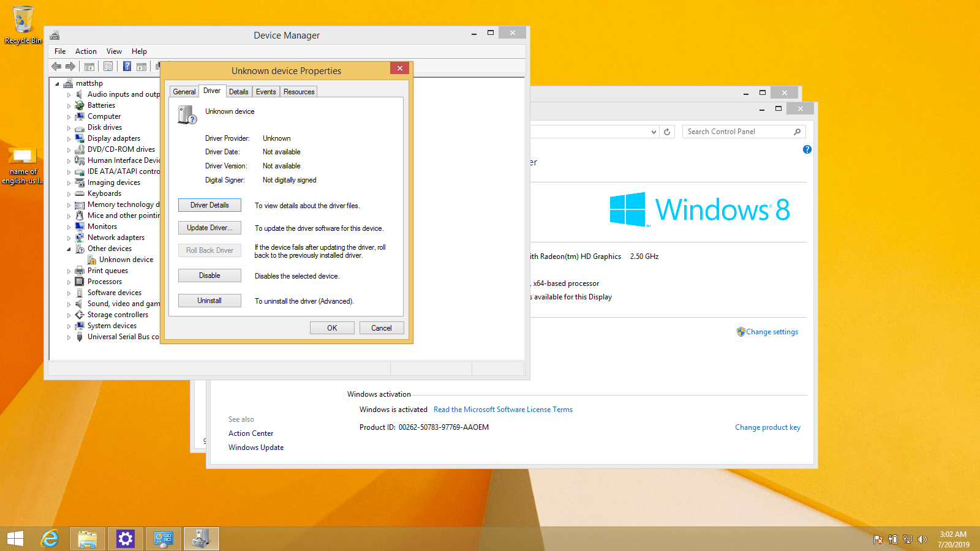Toggle the Show/Hide Action Pane toolbar icon
The image size is (980, 551).
click(141, 66)
